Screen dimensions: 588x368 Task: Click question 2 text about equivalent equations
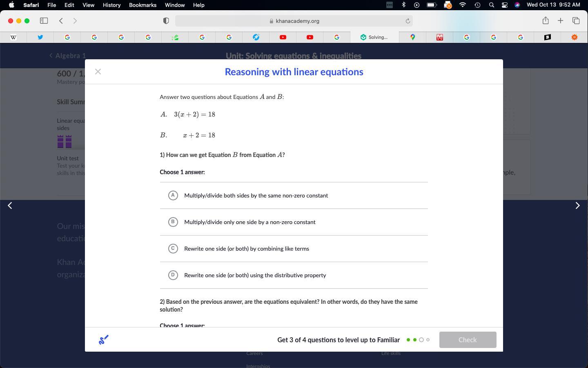[289, 305]
